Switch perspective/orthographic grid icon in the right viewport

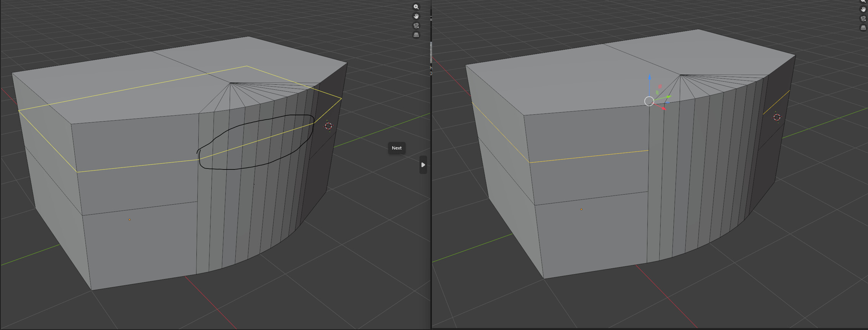coord(863,28)
